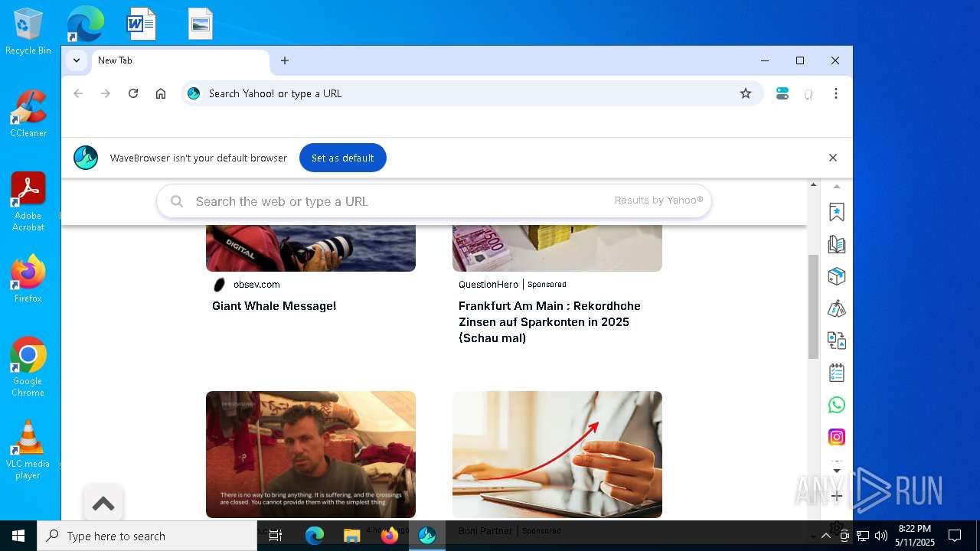Click the magnifier icon in page search box
The width and height of the screenshot is (980, 551).
click(177, 201)
